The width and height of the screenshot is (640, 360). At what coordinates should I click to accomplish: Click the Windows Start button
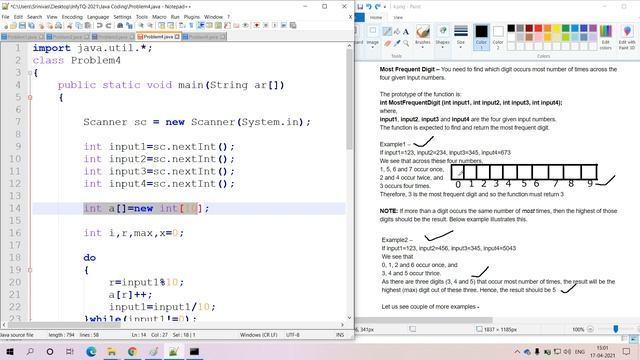pyautogui.click(x=10, y=351)
